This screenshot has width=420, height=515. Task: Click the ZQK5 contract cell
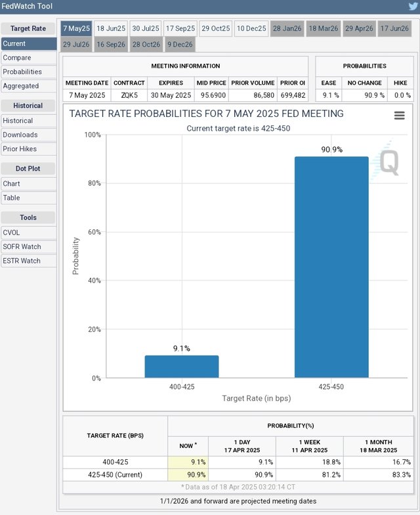pos(129,95)
